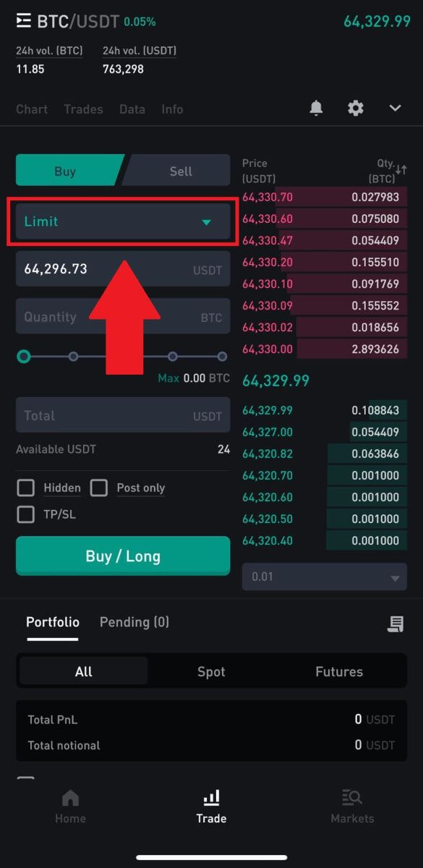
Task: Open the order records icon beside Pending
Action: click(x=396, y=624)
